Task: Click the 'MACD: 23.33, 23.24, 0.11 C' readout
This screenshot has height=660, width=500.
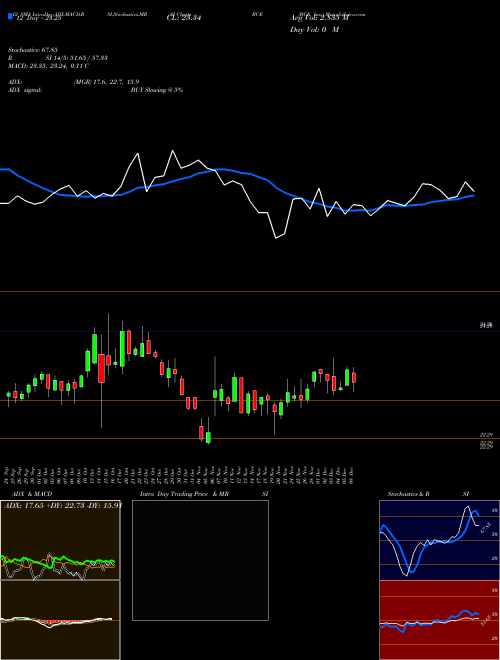Action: coord(49,66)
